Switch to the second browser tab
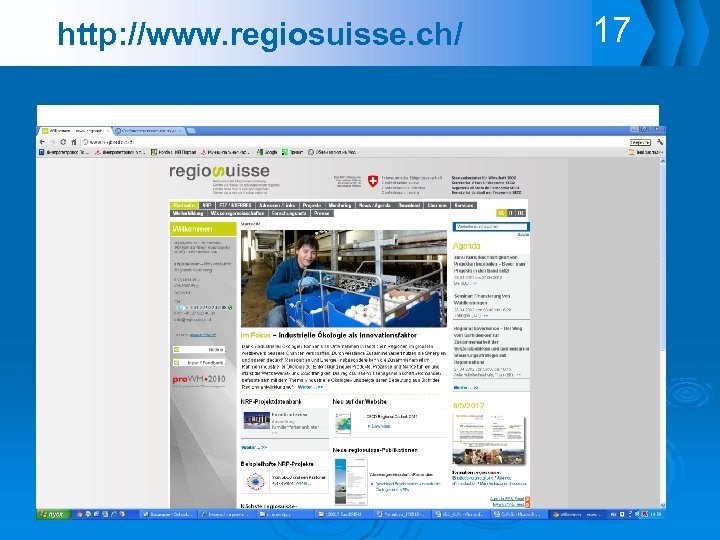Screen dimensions: 720x540 [149, 131]
